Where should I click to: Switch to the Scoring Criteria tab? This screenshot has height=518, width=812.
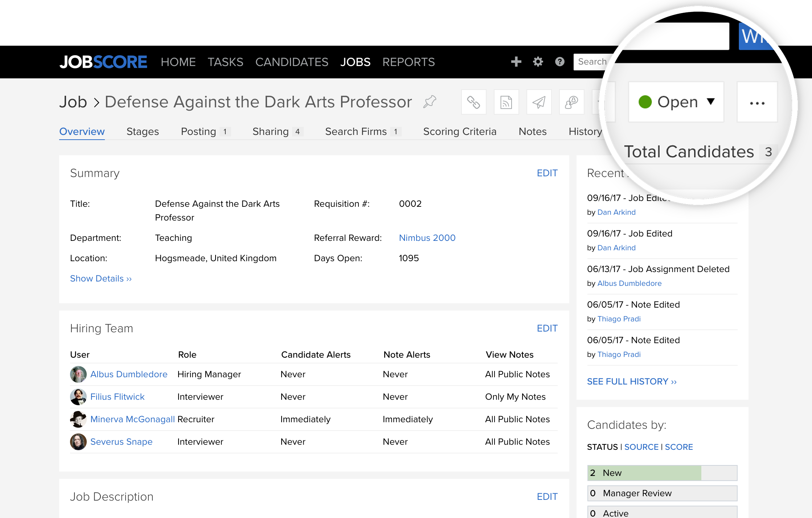(460, 131)
